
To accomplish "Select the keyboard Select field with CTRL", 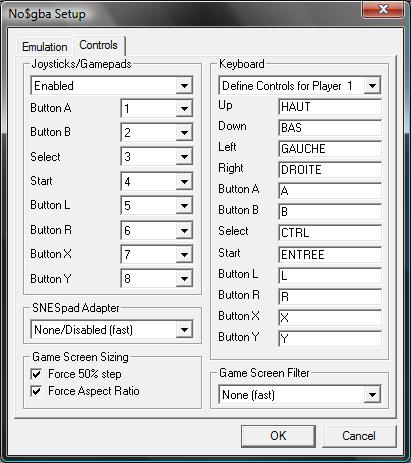I will point(330,233).
